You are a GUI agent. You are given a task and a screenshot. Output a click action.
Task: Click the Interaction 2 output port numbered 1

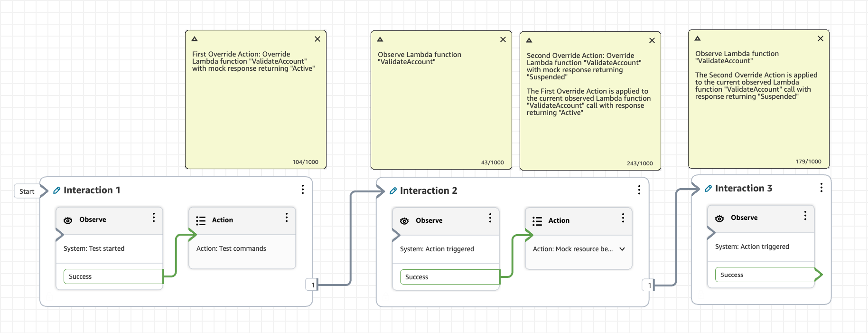coord(649,285)
